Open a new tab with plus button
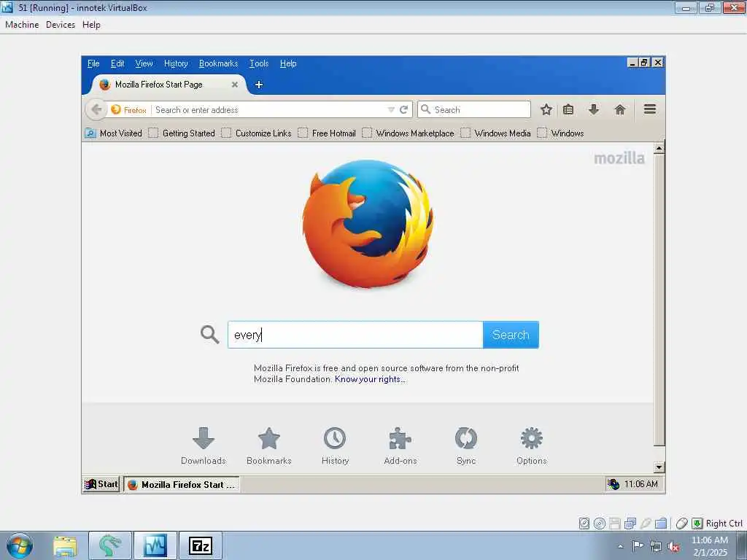The height and width of the screenshot is (560, 747). coord(259,85)
